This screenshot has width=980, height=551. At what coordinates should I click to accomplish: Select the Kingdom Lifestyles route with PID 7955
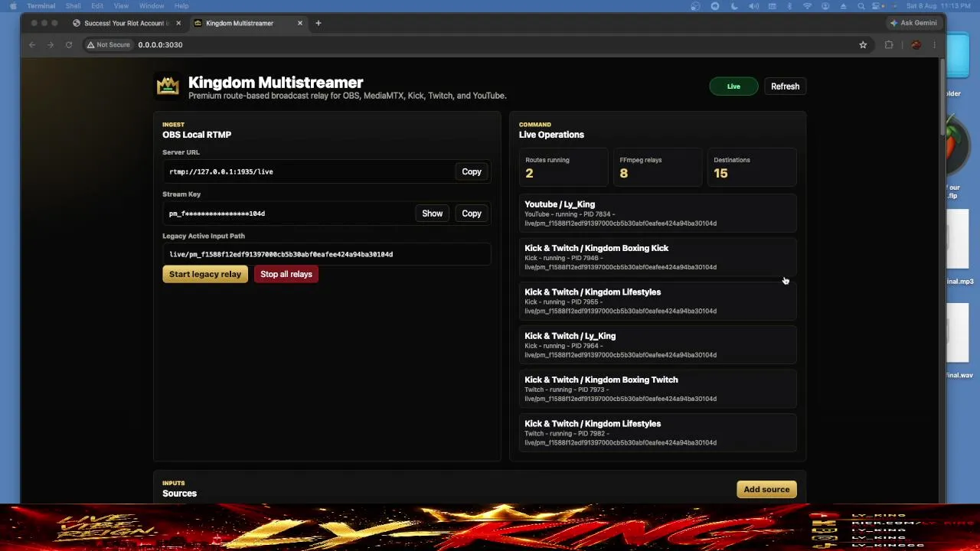pyautogui.click(x=658, y=301)
